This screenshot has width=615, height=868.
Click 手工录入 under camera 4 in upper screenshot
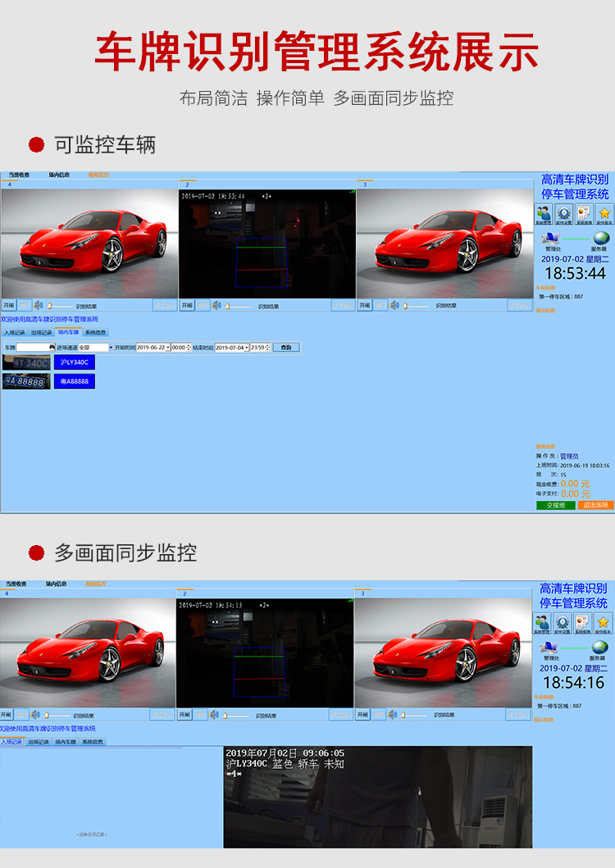[x=164, y=306]
